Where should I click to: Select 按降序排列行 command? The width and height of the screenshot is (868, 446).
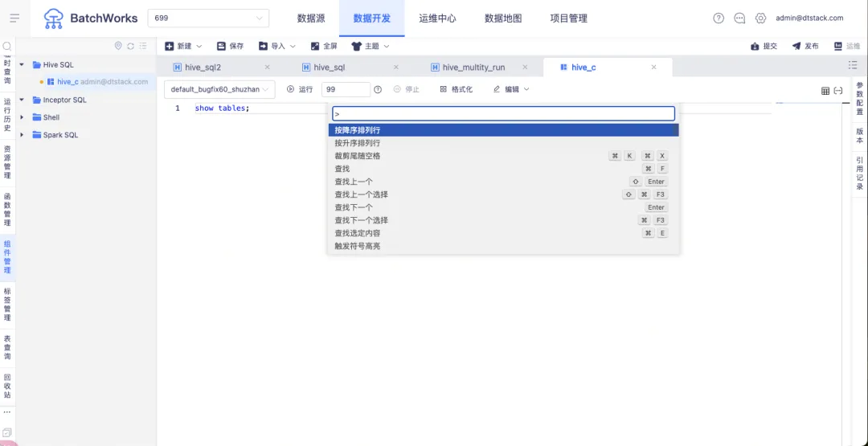[503, 130]
